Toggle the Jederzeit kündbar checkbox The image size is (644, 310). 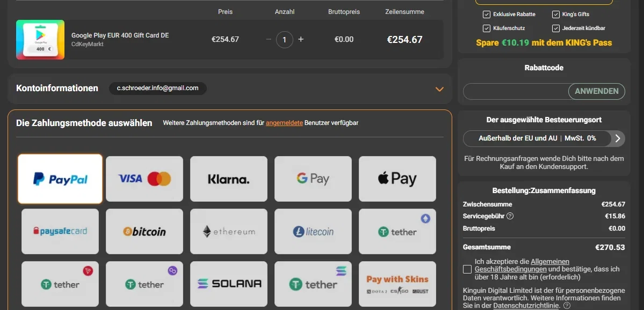[x=556, y=28]
